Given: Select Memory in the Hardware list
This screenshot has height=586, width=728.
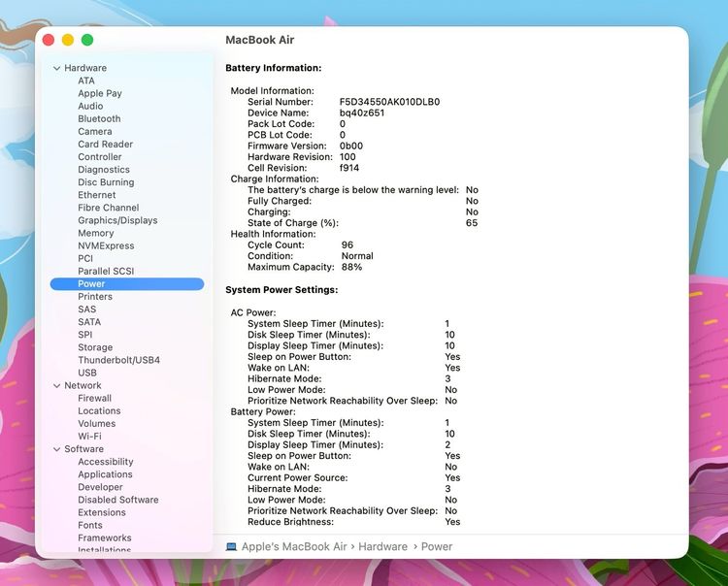Looking at the screenshot, I should [96, 233].
